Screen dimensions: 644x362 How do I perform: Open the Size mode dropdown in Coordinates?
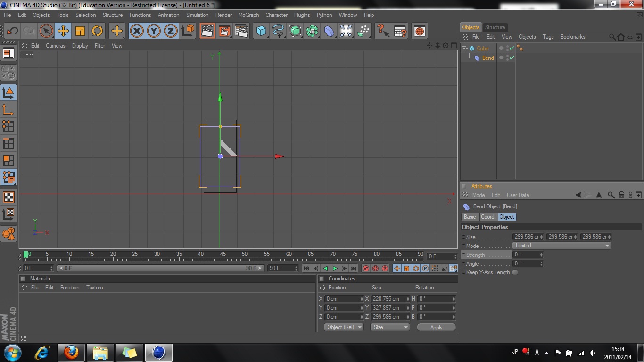[390, 327]
